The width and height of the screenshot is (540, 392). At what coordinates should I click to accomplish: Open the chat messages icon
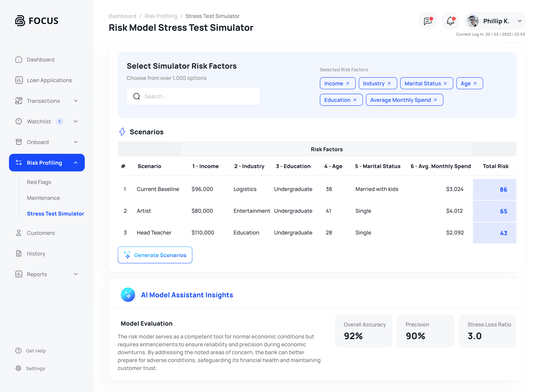pos(428,21)
